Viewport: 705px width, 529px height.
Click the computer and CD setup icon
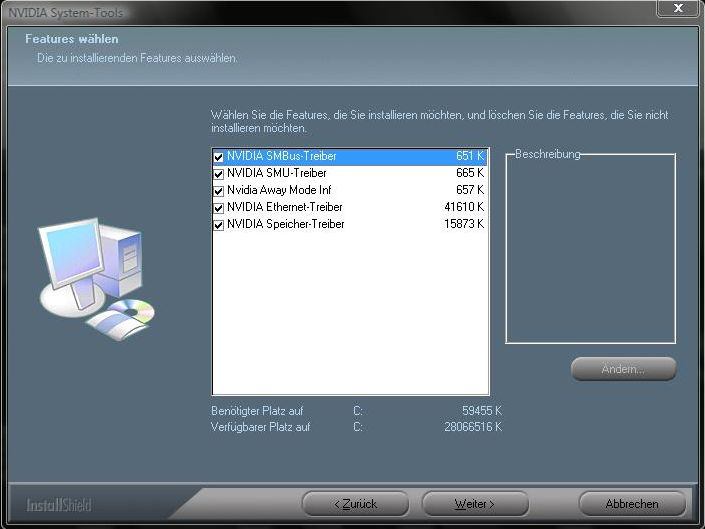click(96, 279)
